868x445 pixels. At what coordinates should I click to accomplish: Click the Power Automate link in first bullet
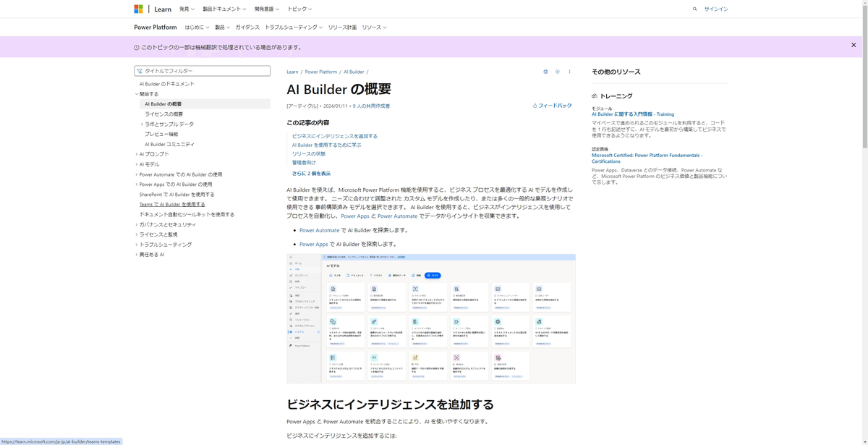coord(319,230)
